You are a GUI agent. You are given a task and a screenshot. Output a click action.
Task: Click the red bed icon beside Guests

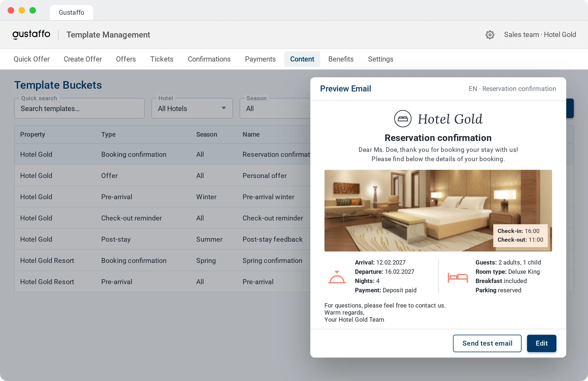pos(458,278)
